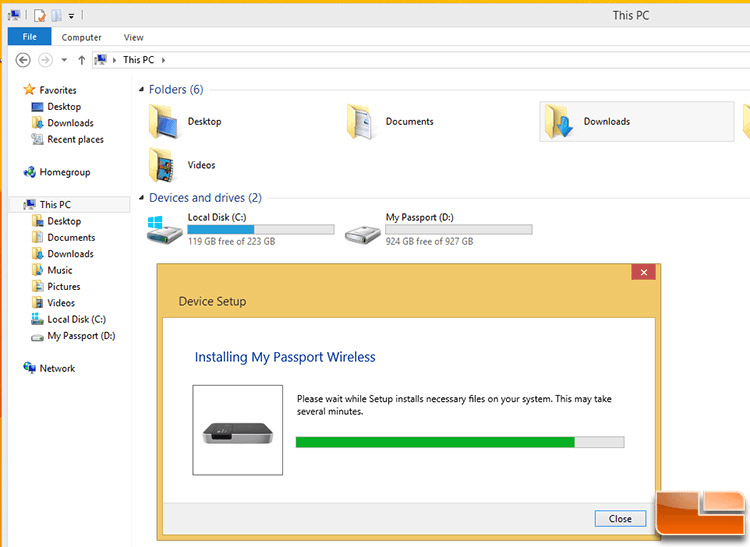Open Downloads under This PC in sidebar

[x=70, y=254]
